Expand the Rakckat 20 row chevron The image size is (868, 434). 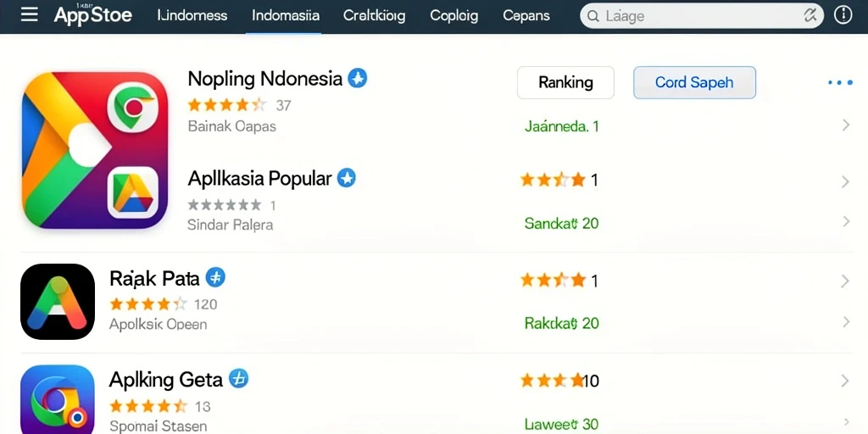click(845, 322)
